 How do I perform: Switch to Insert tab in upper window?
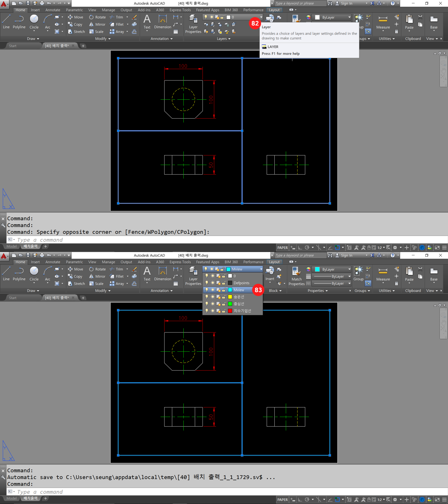click(x=35, y=10)
